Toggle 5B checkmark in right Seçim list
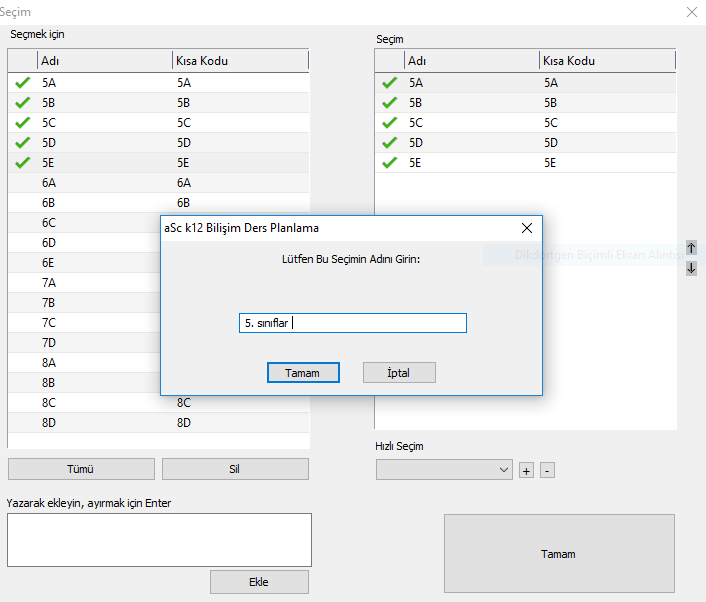Viewport: 706px width, 602px height. pyautogui.click(x=389, y=103)
